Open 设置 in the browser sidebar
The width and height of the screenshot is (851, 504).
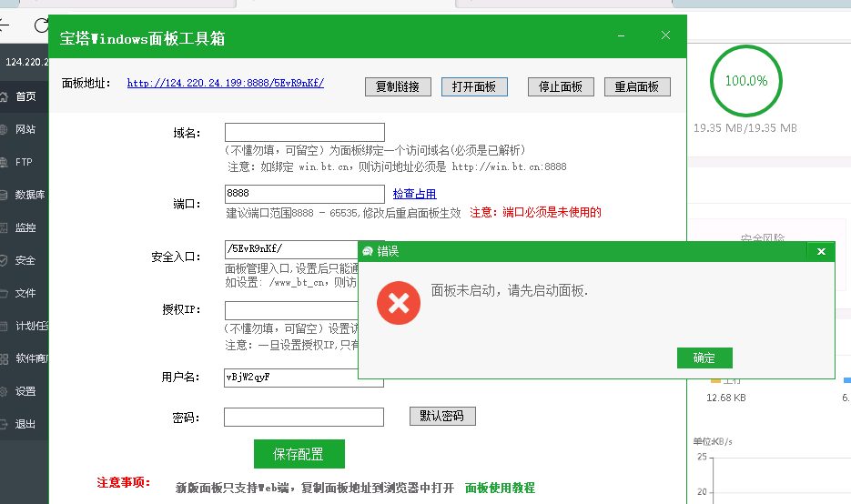(x=25, y=391)
